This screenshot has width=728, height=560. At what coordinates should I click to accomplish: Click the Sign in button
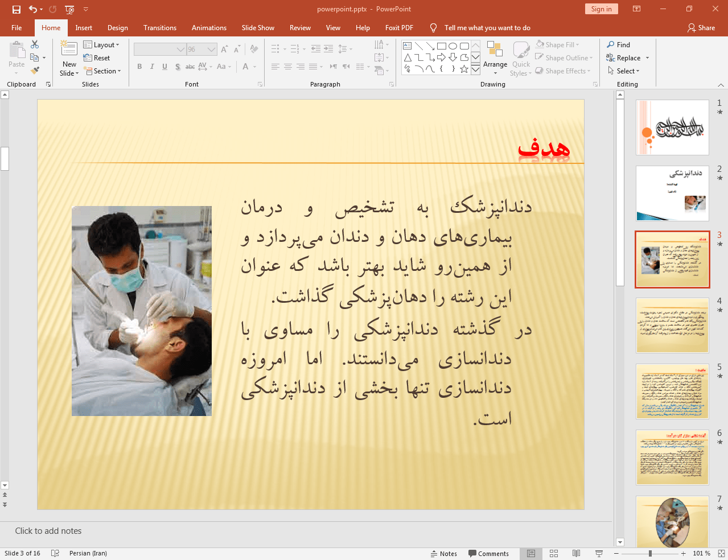point(601,9)
